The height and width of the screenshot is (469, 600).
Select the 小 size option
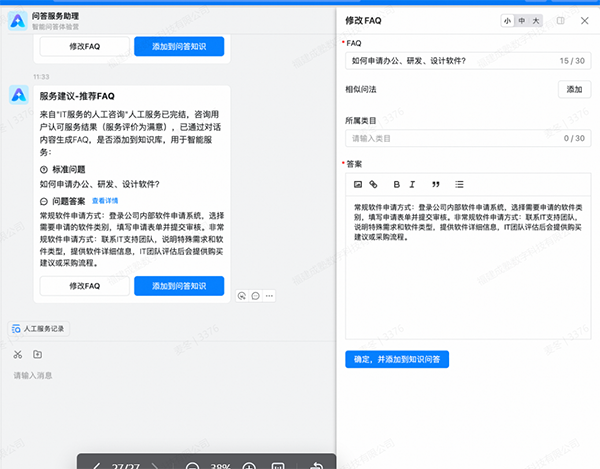point(507,21)
